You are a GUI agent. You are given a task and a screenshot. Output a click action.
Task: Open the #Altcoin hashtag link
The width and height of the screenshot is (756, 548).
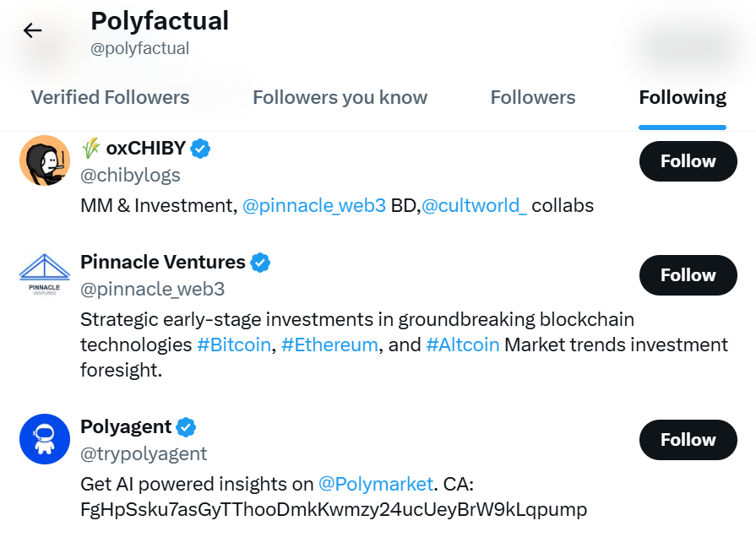coord(462,345)
